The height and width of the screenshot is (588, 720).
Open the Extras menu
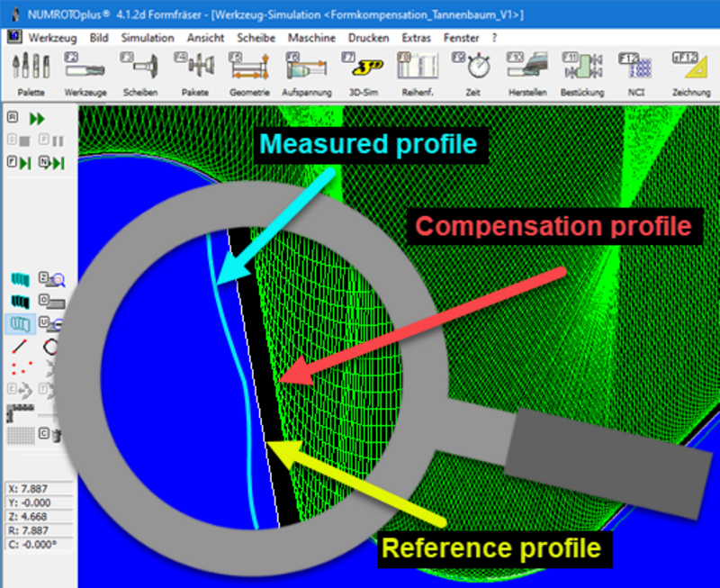pyautogui.click(x=417, y=38)
